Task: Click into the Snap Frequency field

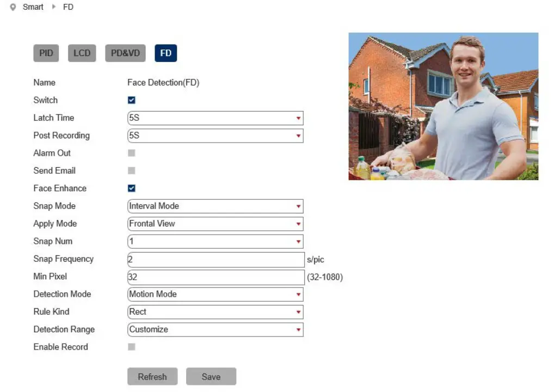Action: point(216,259)
